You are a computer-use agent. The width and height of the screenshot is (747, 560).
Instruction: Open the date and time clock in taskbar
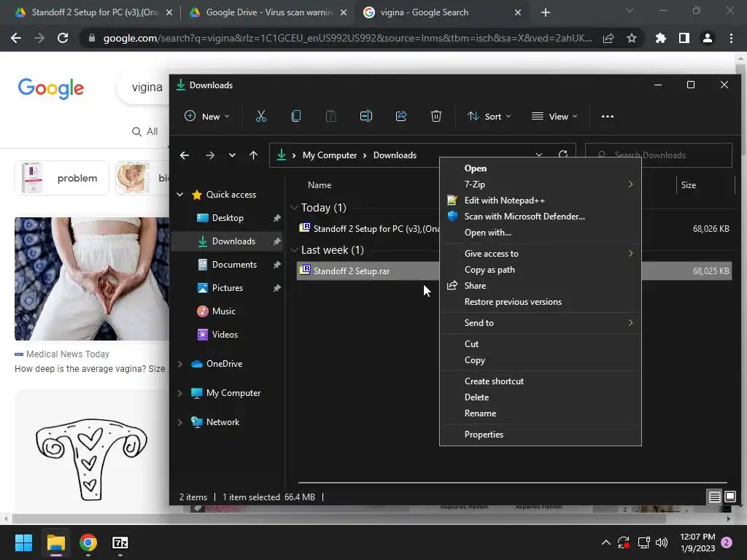697,542
